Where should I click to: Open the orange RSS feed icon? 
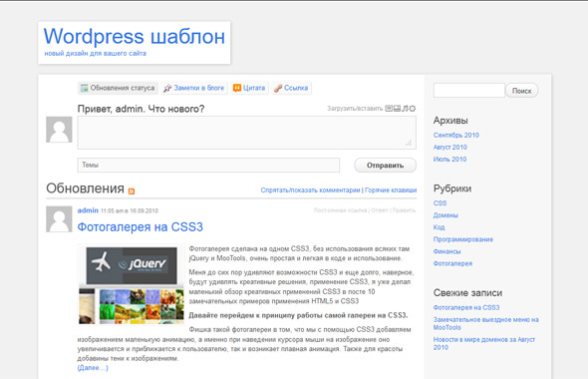click(132, 191)
